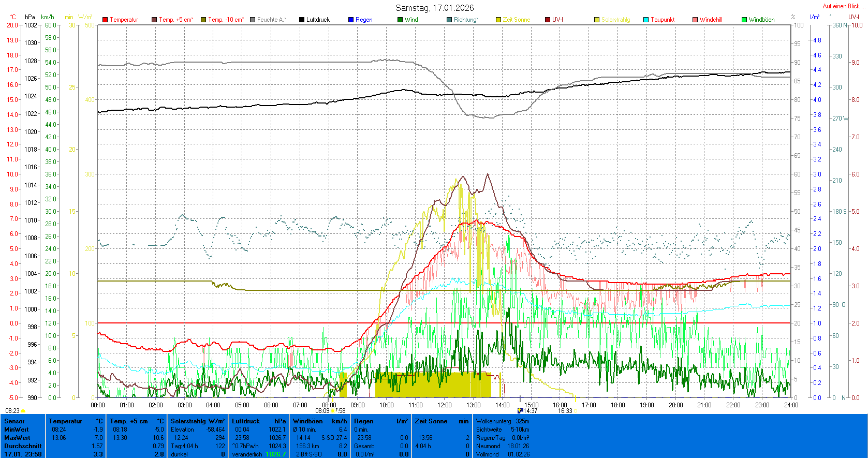Click the black Luftdruck legend square
The image size is (868, 458).
(302, 20)
